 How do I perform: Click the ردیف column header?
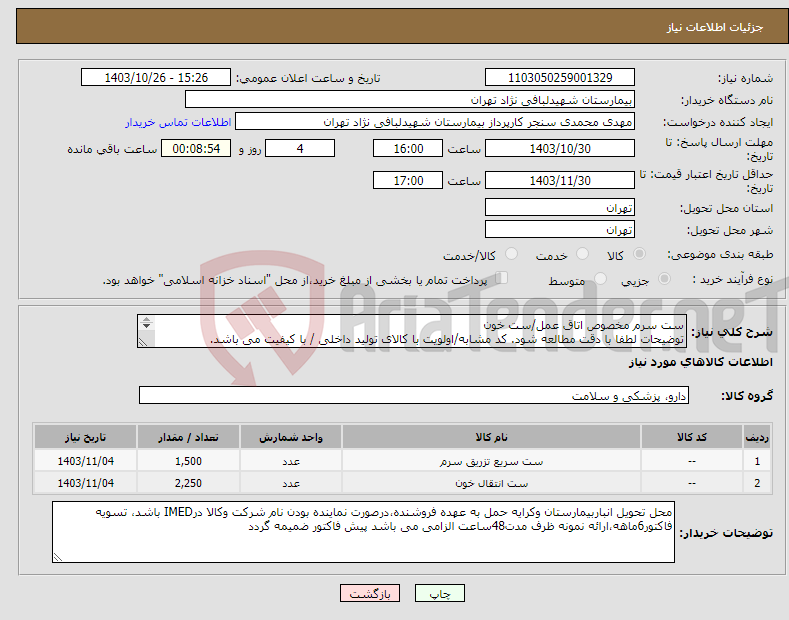coord(757,437)
